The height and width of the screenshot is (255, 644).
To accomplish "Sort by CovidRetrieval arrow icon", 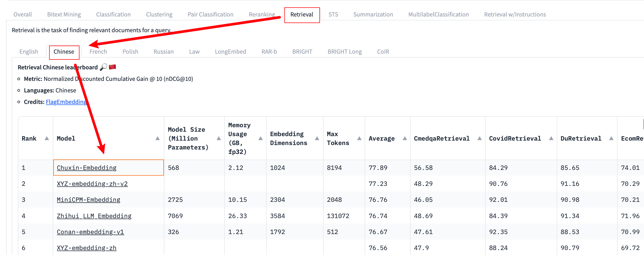I will tap(551, 138).
